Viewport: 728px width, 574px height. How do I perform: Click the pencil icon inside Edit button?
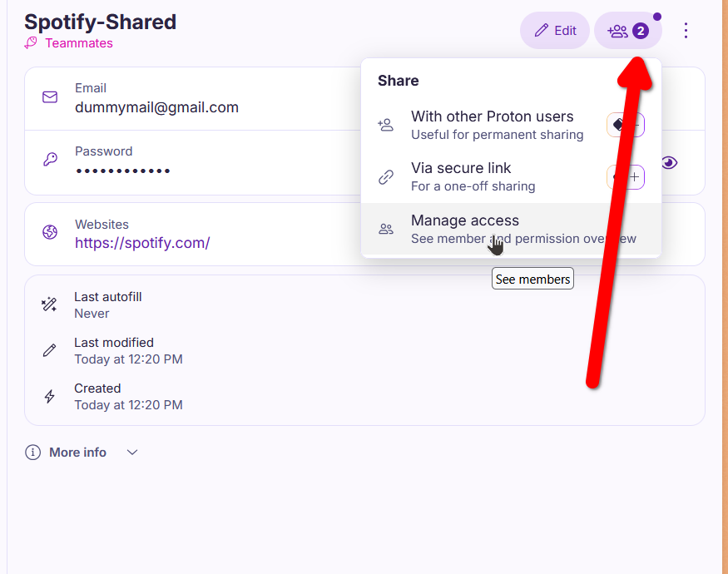click(x=542, y=31)
